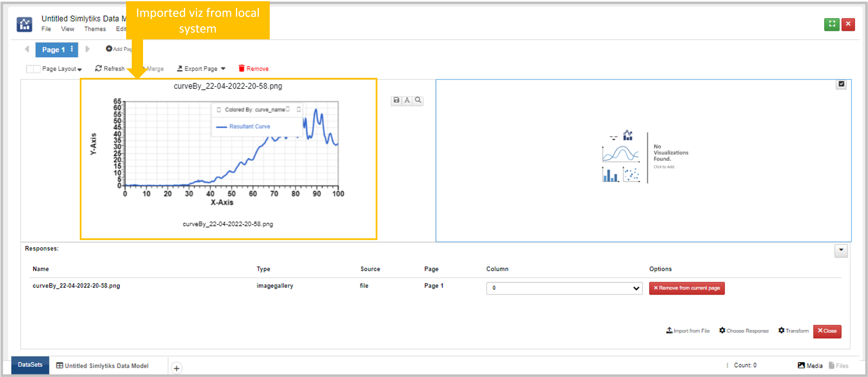Remove the page with trash button
Viewport: 868px width, 377px height.
point(253,69)
